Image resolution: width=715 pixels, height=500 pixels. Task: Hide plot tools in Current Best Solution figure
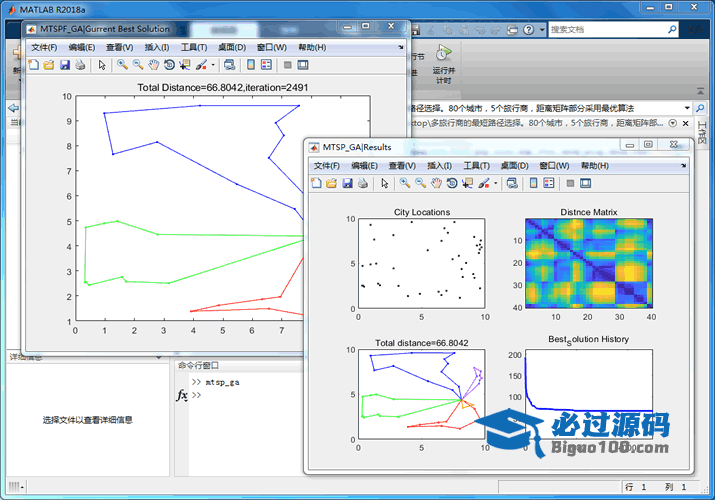[x=287, y=65]
